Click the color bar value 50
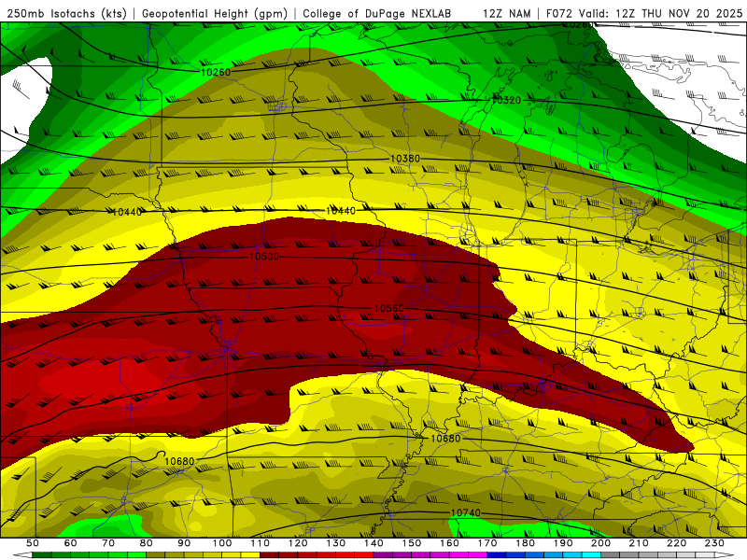 click(33, 543)
